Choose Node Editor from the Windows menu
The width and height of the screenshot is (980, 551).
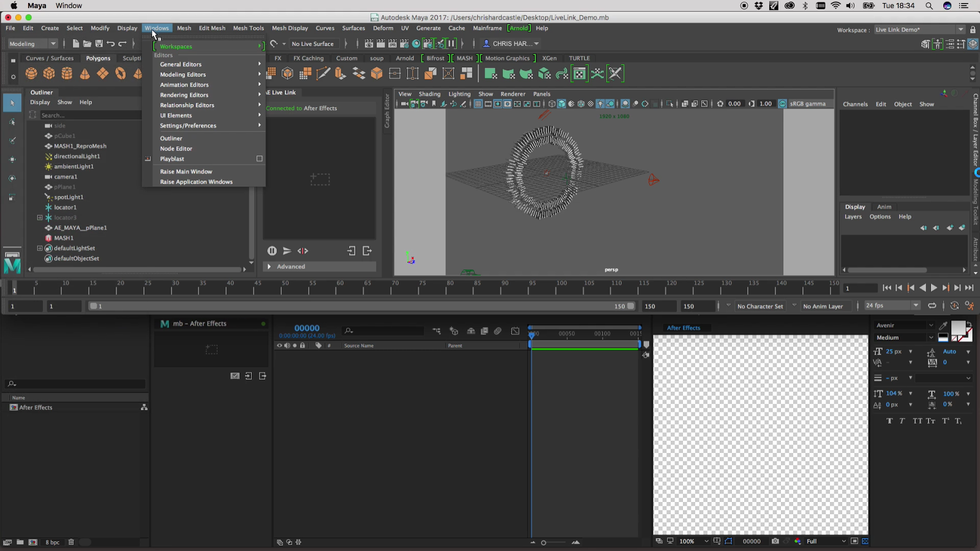point(208,149)
